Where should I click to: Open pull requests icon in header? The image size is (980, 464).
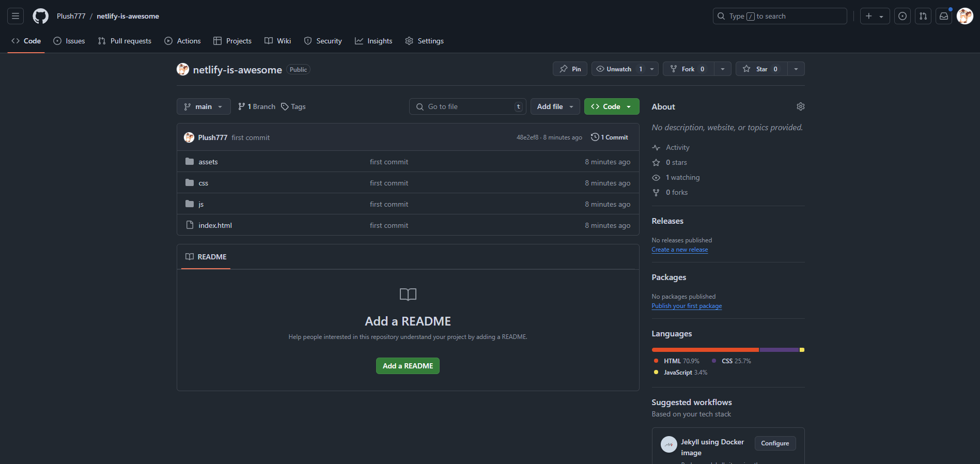[923, 16]
